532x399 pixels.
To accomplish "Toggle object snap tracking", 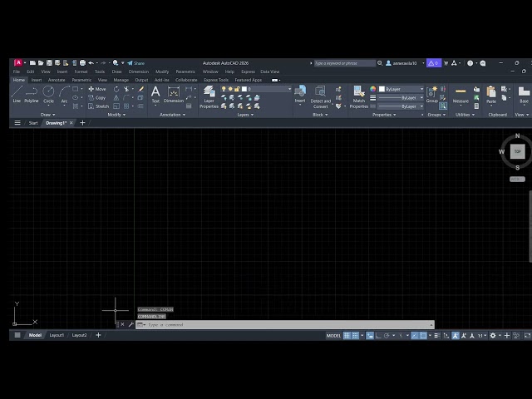I will 415,335.
